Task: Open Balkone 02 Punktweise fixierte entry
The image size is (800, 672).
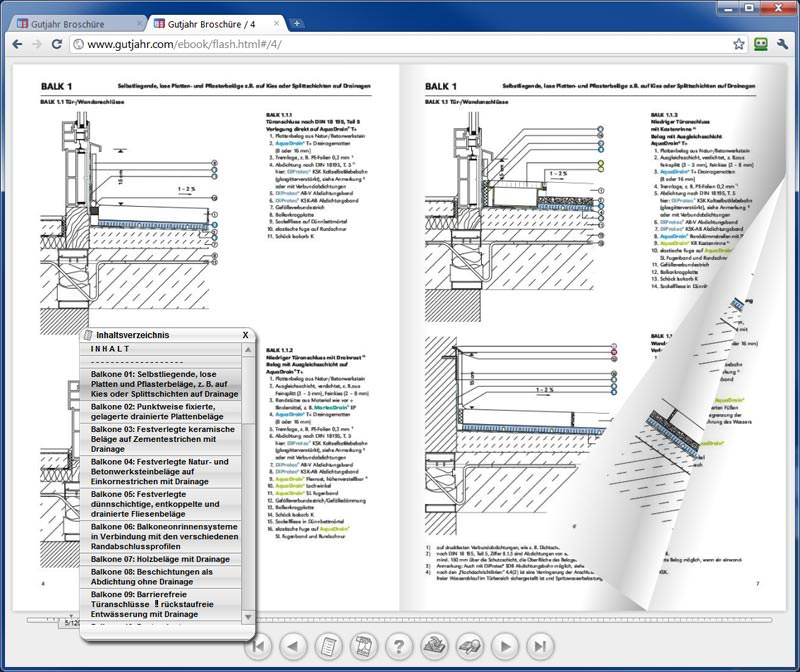Action: pyautogui.click(x=160, y=412)
